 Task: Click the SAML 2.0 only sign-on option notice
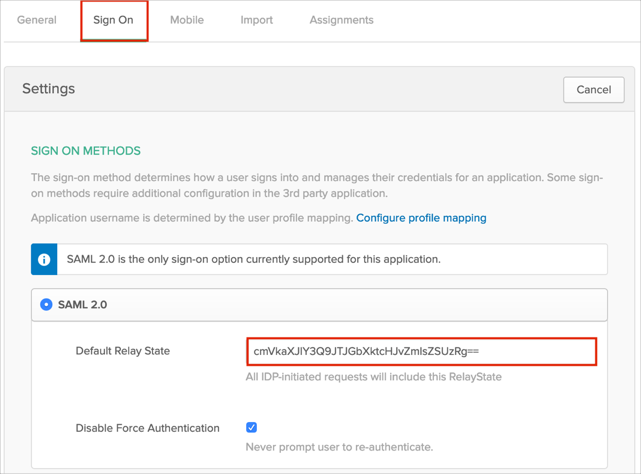point(253,259)
